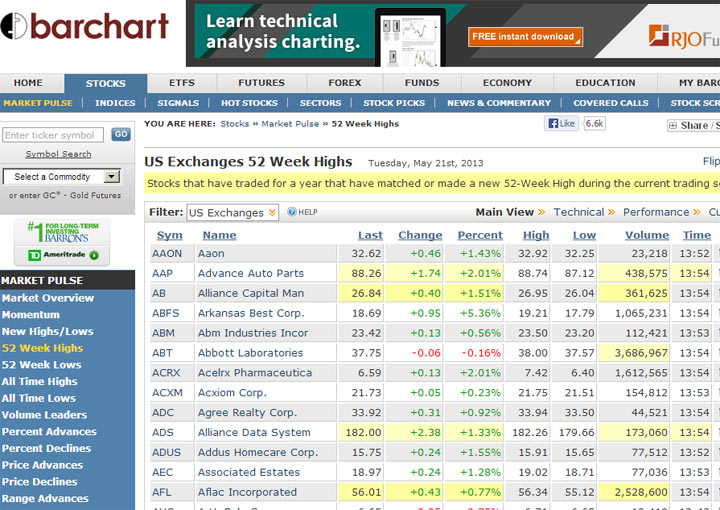This screenshot has height=510, width=720.
Task: Open the US Exchanges filter dropdown
Action: point(232,213)
